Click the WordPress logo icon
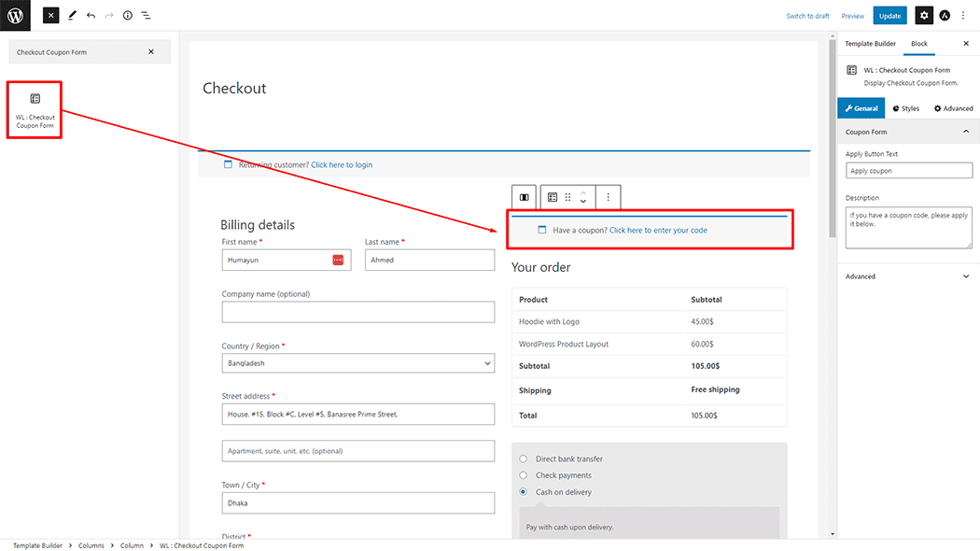Screen dimensions: 980x551 tap(16, 15)
